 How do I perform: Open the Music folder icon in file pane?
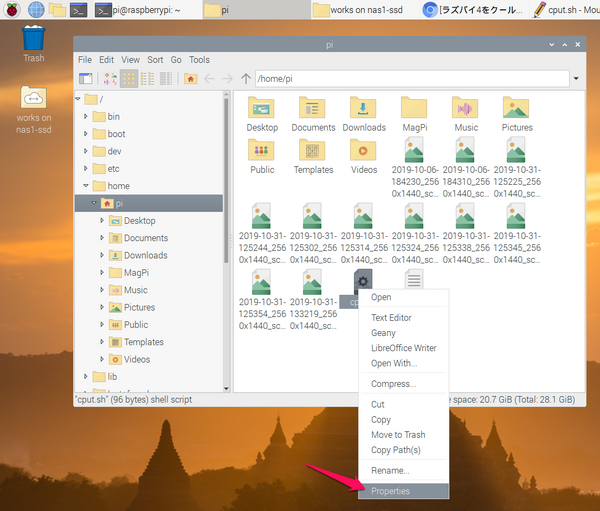coord(465,113)
